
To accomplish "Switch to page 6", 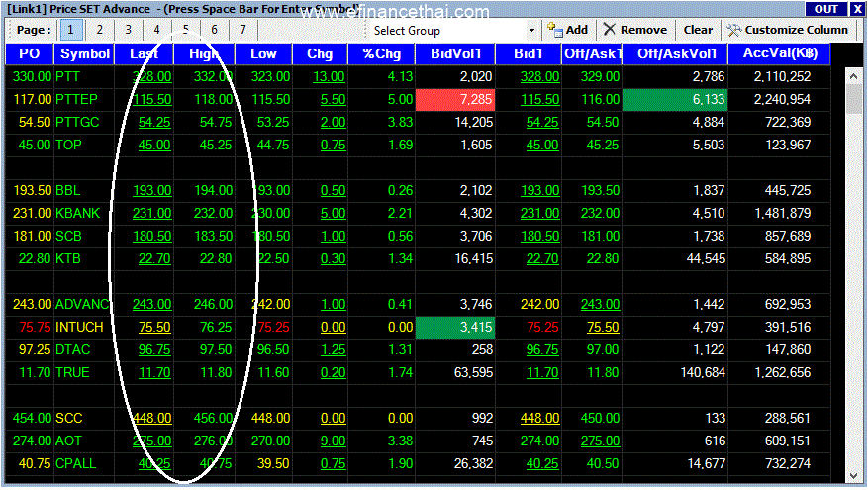I will click(214, 30).
